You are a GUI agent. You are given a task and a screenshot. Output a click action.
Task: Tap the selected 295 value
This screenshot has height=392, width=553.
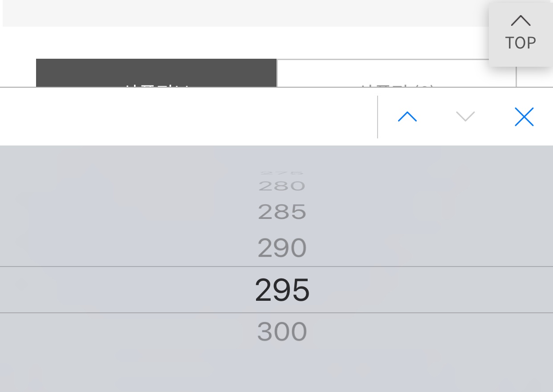[282, 290]
